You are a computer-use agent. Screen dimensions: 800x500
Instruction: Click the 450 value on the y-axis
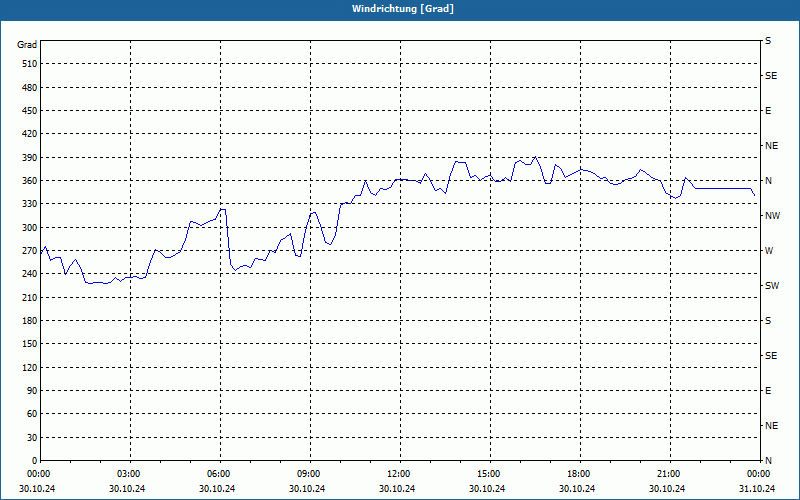(x=30, y=111)
